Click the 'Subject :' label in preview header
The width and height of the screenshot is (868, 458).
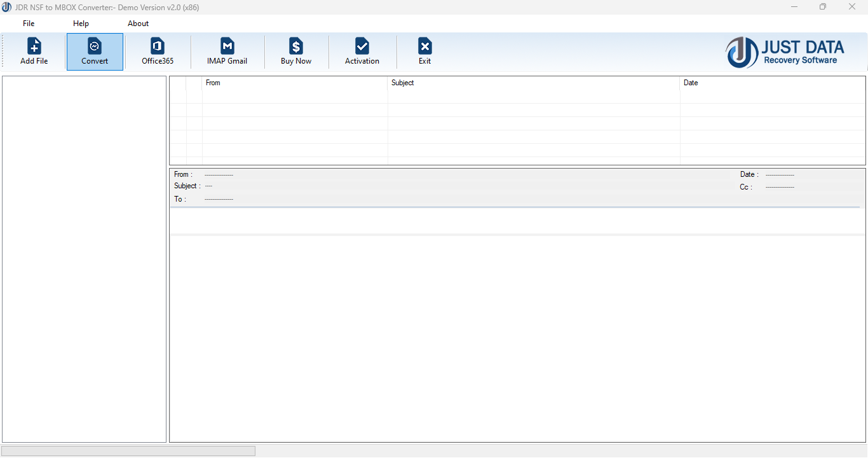click(187, 186)
